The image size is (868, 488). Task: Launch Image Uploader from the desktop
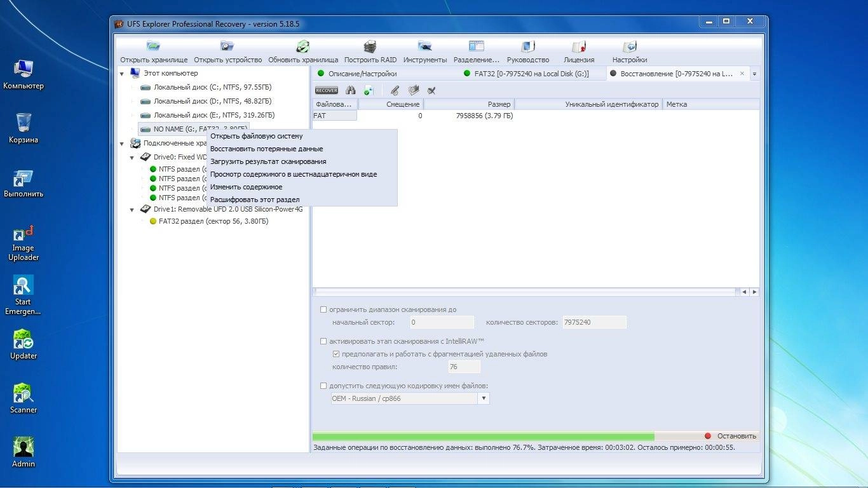coord(24,243)
